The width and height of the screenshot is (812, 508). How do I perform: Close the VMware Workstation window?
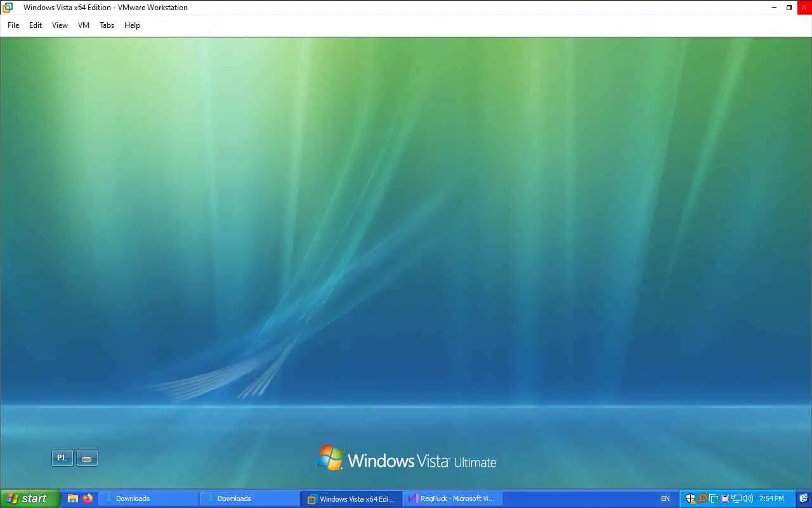point(804,8)
